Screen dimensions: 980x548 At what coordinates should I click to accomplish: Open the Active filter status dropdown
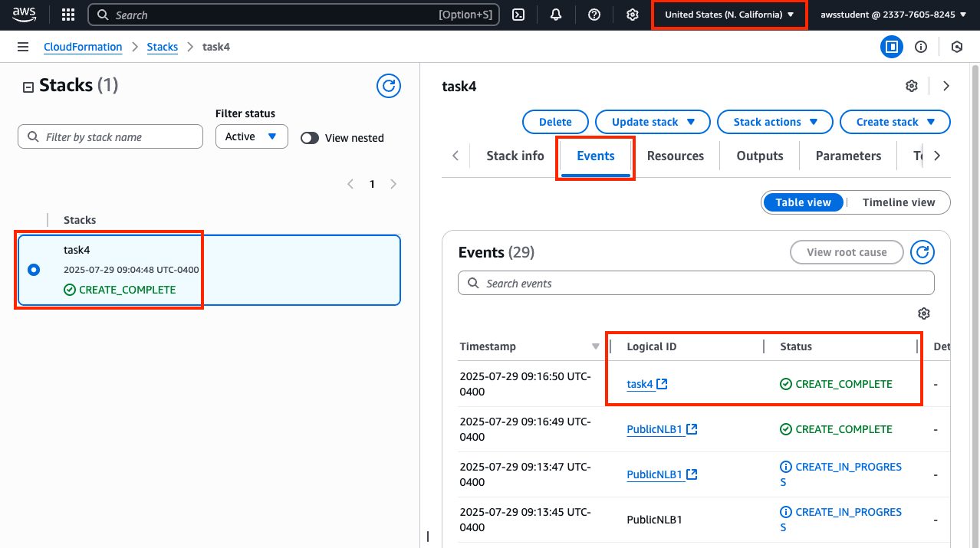pos(252,136)
